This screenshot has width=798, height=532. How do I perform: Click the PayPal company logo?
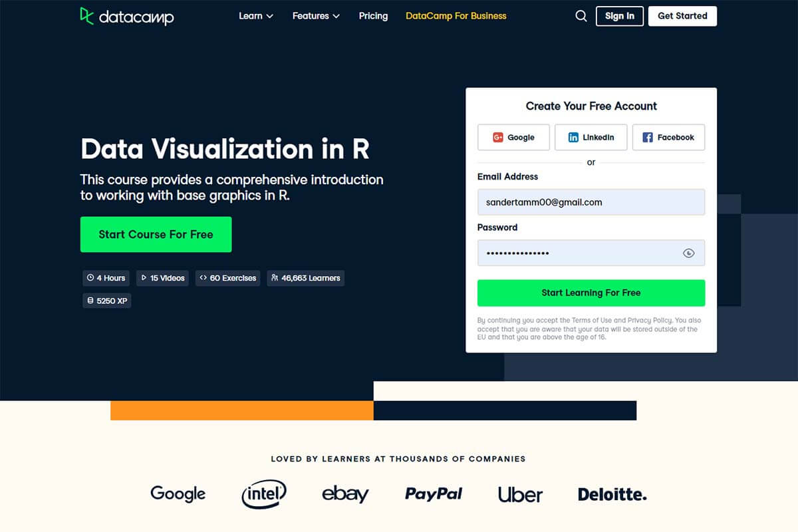tap(434, 493)
